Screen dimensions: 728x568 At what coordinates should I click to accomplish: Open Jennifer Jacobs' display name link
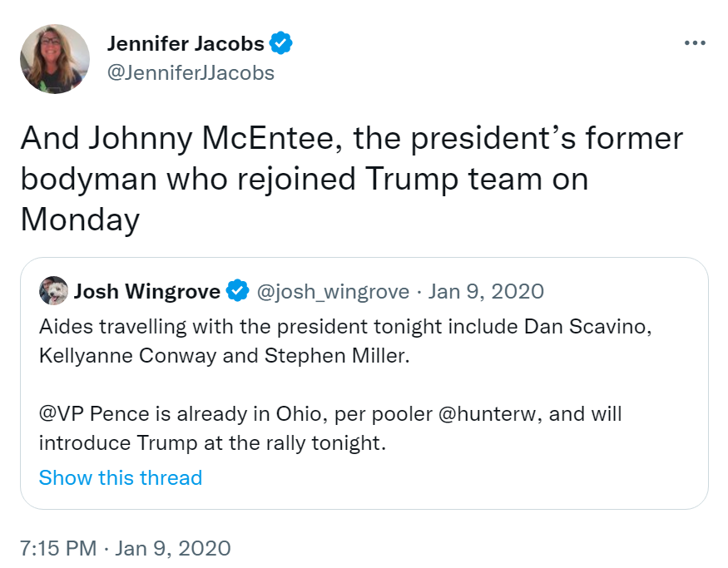pyautogui.click(x=186, y=43)
